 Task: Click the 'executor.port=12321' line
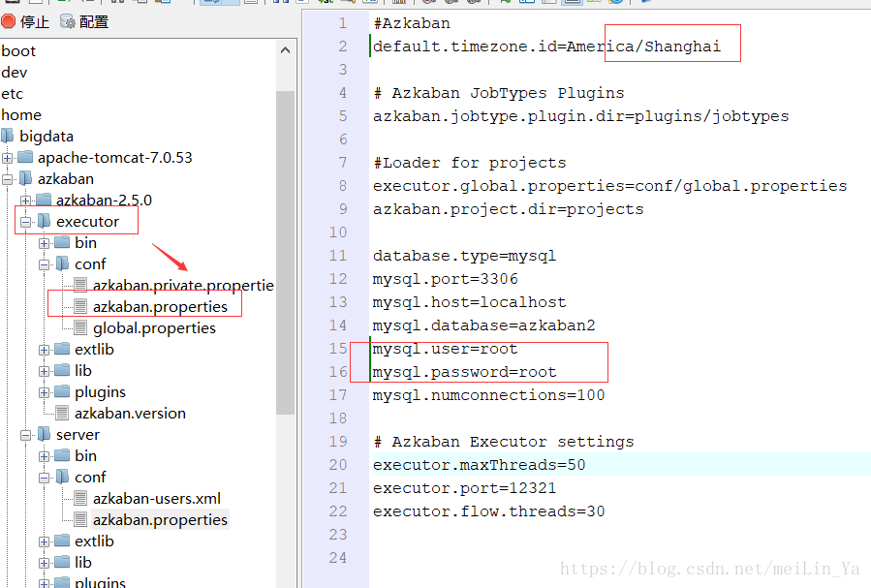(x=464, y=488)
